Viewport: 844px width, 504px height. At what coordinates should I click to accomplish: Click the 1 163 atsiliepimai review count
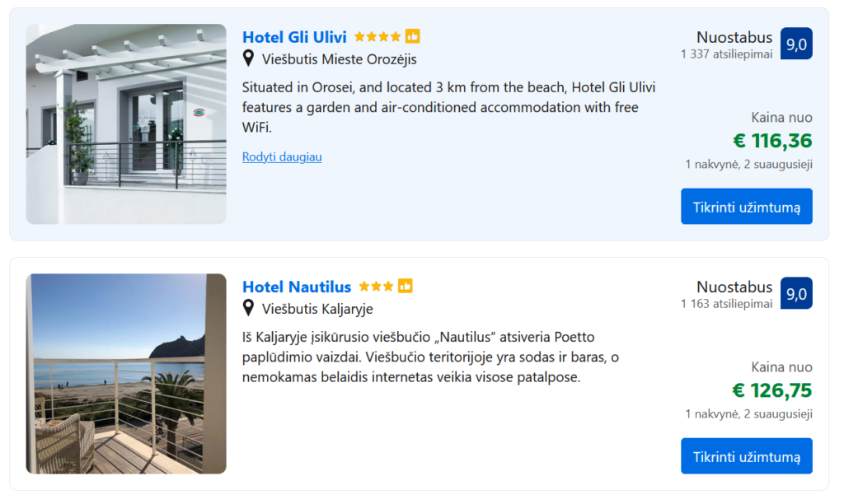tap(726, 304)
